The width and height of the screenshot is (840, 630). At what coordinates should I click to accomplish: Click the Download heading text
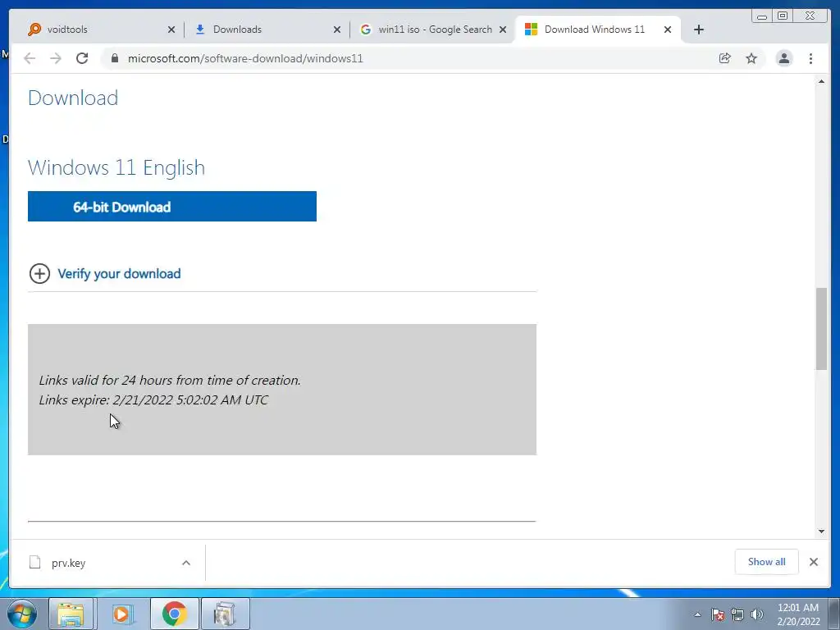tap(73, 98)
